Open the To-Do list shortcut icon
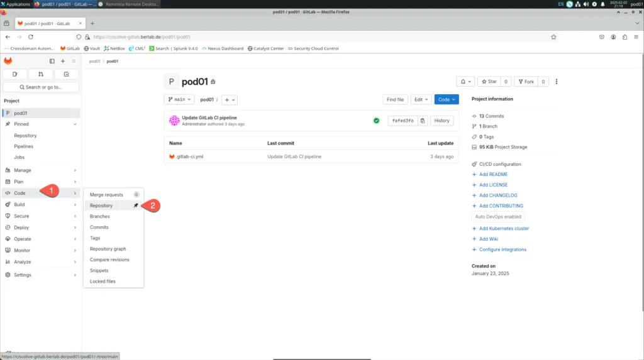This screenshot has width=644, height=360. [x=67, y=74]
